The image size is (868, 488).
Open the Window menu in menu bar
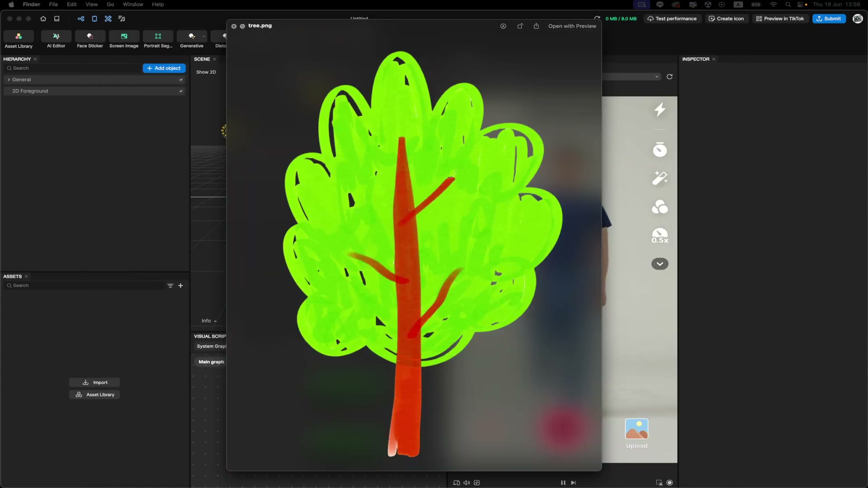(133, 5)
